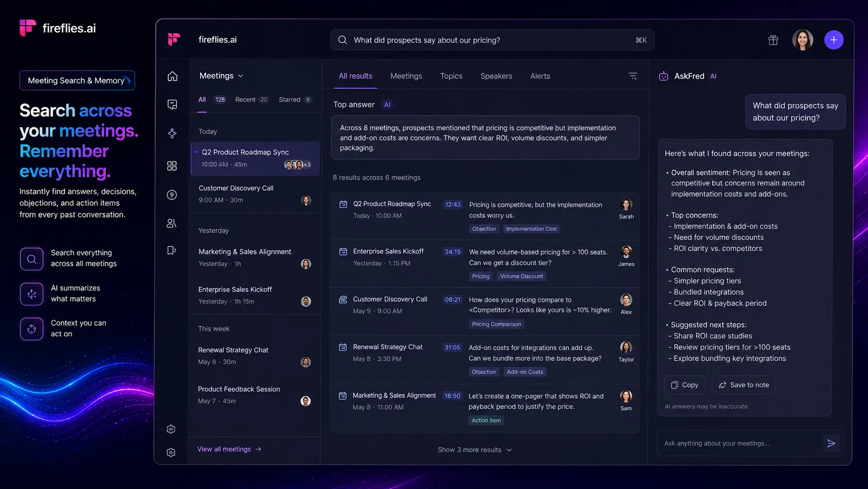Expand the Meetings dropdown

tap(222, 76)
